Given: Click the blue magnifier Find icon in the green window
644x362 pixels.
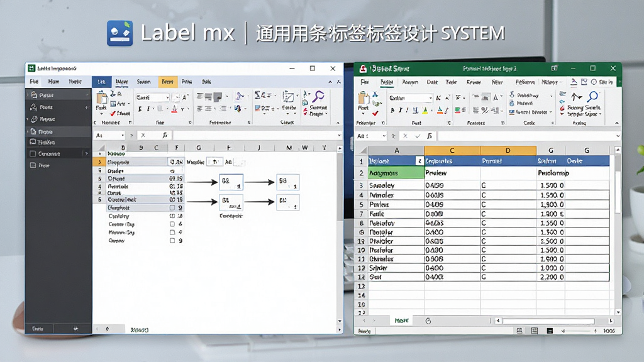Looking at the screenshot, I should (x=592, y=97).
